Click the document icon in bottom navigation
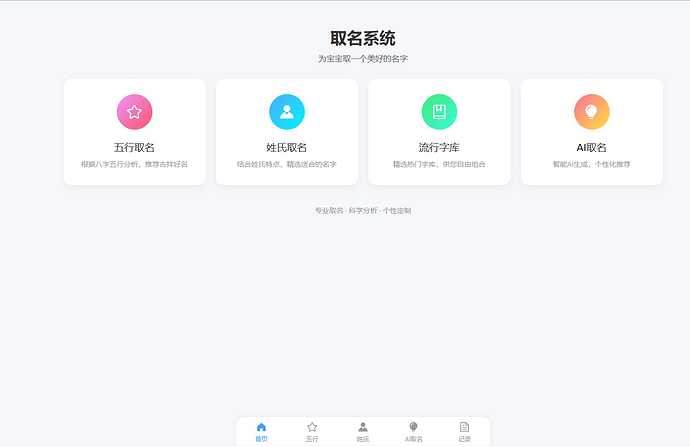Viewport: 690px width, 447px height. coord(465,427)
